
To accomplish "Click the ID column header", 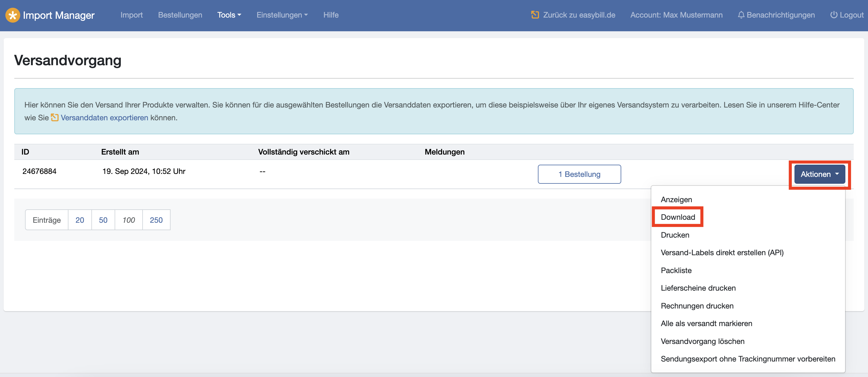I will click(25, 152).
